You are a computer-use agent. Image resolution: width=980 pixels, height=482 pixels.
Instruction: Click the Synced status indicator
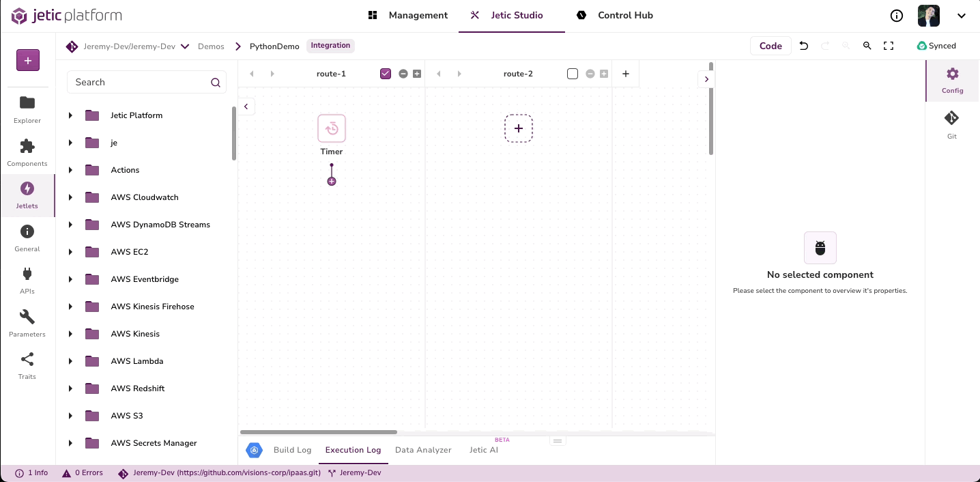936,46
